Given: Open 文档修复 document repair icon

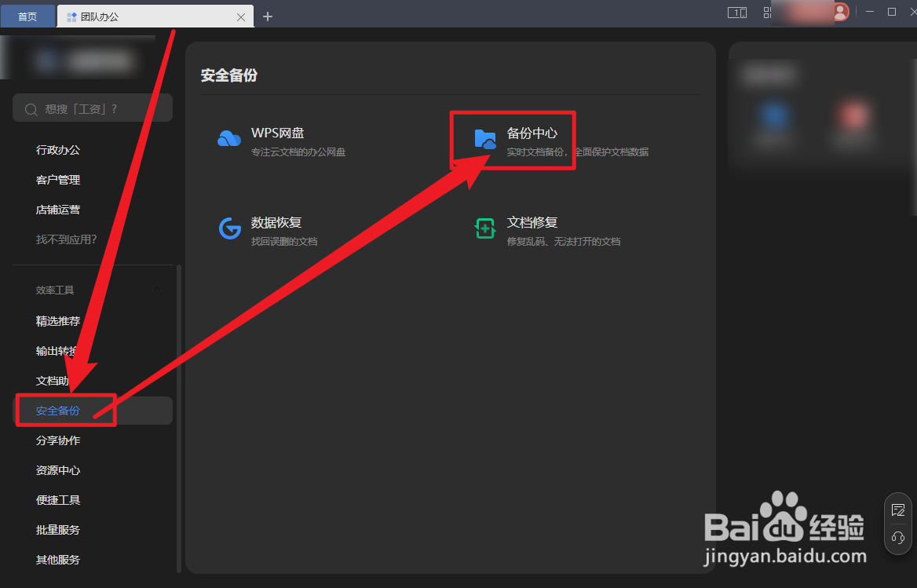Looking at the screenshot, I should click(x=485, y=228).
